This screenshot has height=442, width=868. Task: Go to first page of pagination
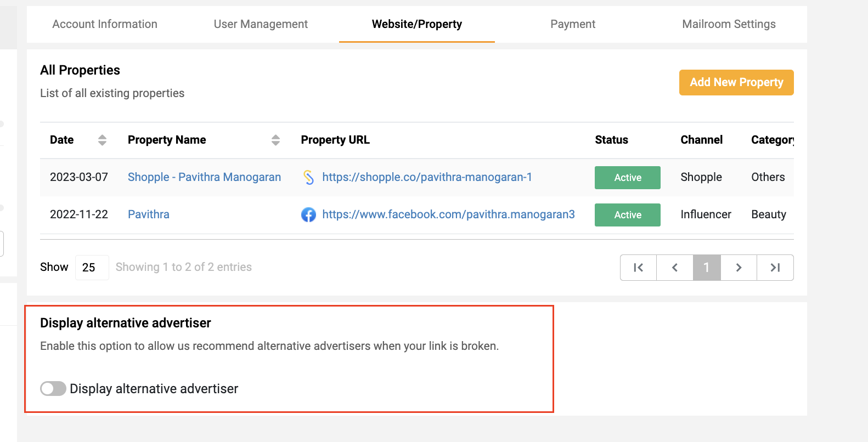pyautogui.click(x=638, y=268)
